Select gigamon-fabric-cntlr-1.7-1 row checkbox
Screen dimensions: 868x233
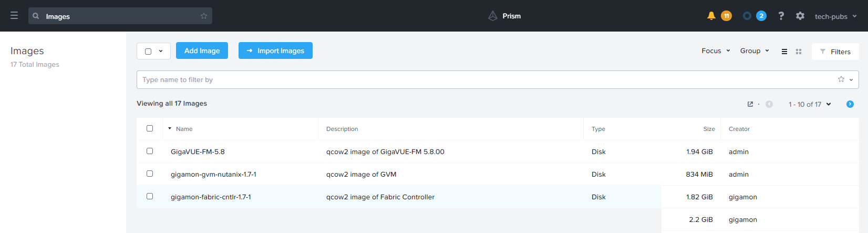click(150, 196)
